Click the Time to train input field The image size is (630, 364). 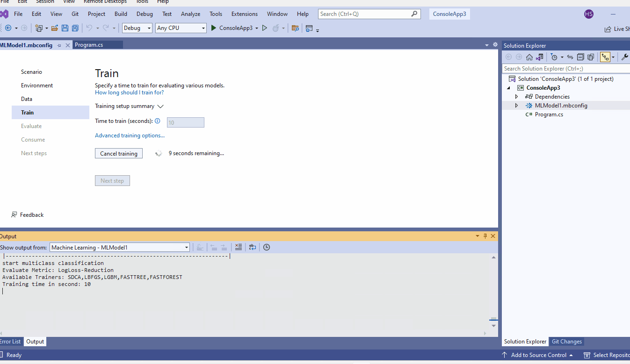[185, 122]
